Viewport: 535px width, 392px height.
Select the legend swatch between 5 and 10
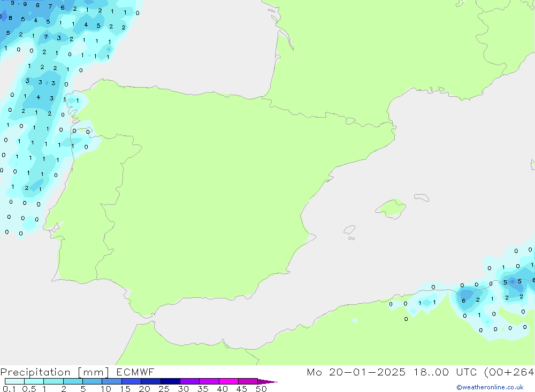[92, 381]
